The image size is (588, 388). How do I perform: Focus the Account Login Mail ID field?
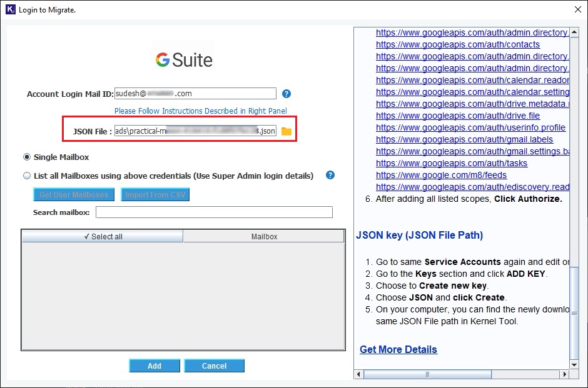point(195,94)
